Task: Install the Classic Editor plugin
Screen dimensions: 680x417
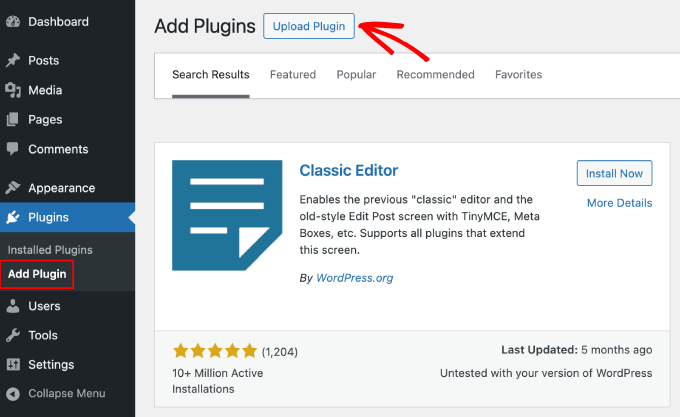Action: (614, 173)
